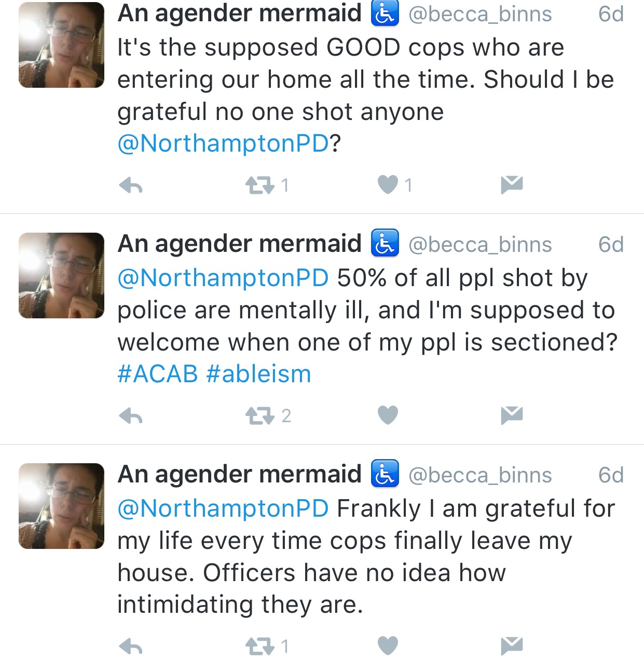Tap An agender mermaid name on second tweet
The width and height of the screenshot is (644, 672).
239,244
